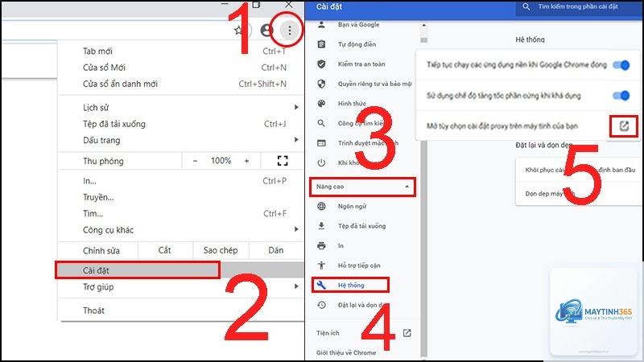Open Chrome three-dot menu button
644x362 pixels.
coord(290,30)
